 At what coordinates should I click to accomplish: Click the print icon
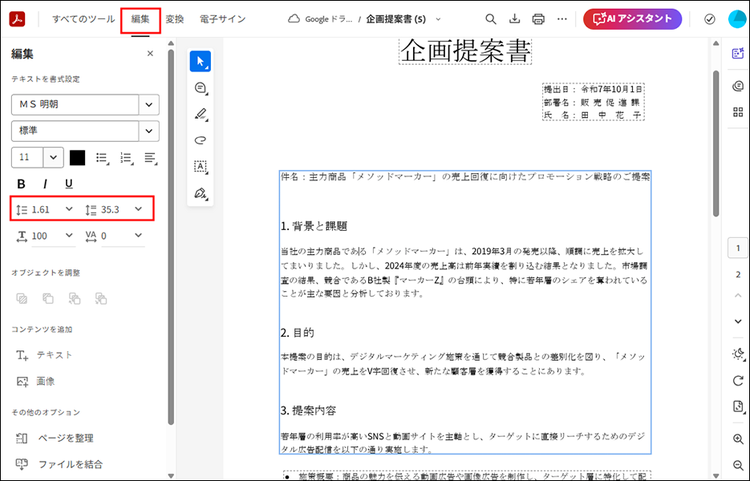539,19
